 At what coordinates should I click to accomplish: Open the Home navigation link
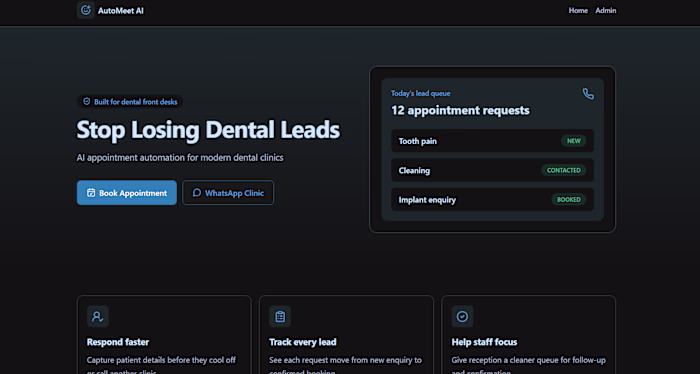tap(578, 10)
